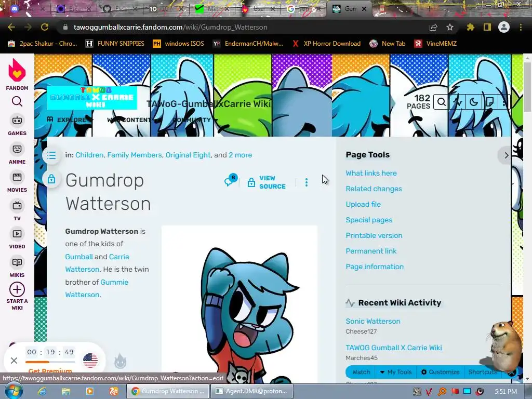Screen dimensions: 532x399
Task: Click share this page icon in address bar
Action: point(433,27)
